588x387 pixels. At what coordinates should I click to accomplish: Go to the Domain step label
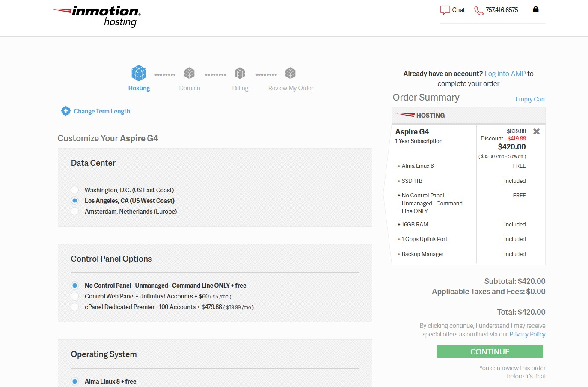coord(190,88)
